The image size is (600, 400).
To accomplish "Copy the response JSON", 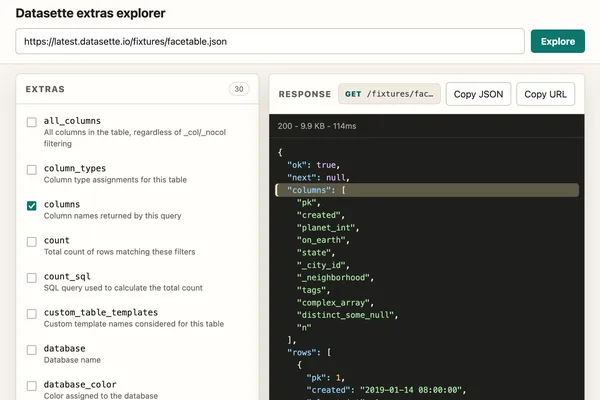I will coord(478,94).
